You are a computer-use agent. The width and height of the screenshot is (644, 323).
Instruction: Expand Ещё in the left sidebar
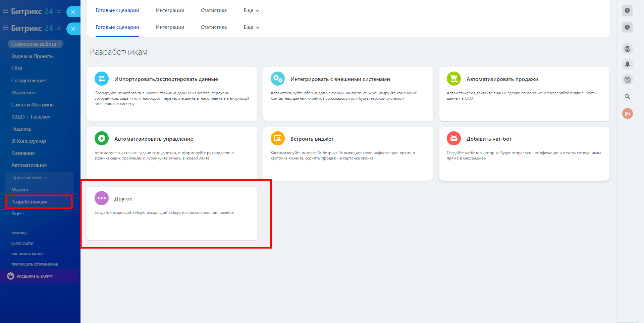click(x=18, y=214)
